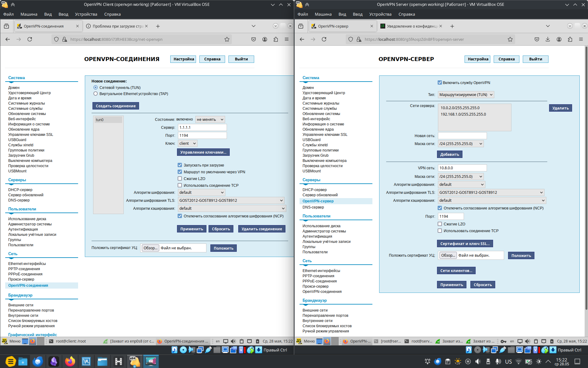Click the Новая сеть input field
This screenshot has height=368, width=588.
(x=462, y=136)
